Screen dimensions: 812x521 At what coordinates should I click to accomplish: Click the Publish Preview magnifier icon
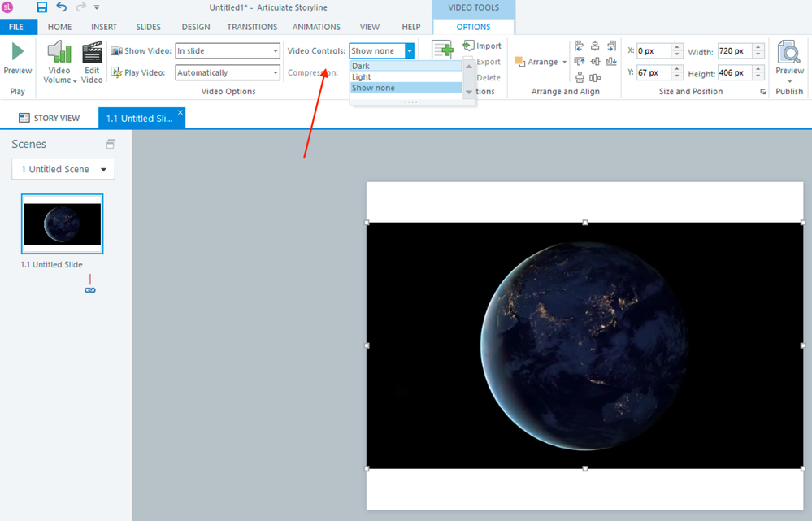click(789, 53)
